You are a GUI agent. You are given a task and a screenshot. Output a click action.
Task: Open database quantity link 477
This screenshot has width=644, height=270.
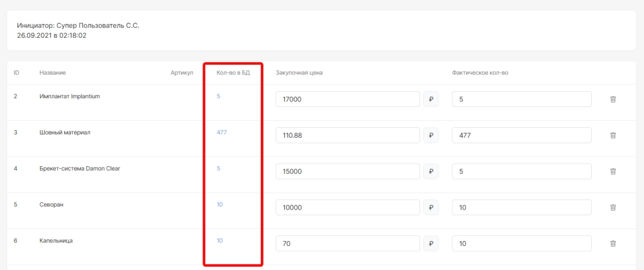(221, 132)
